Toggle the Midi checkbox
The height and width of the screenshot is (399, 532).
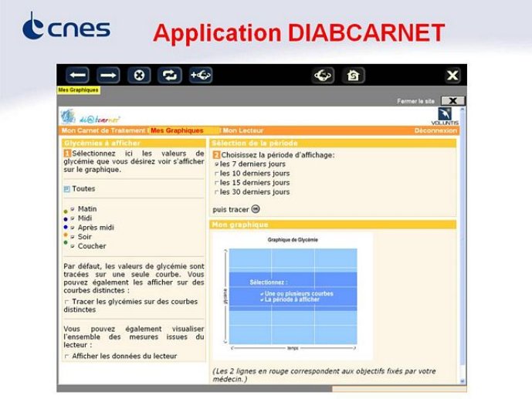point(73,218)
